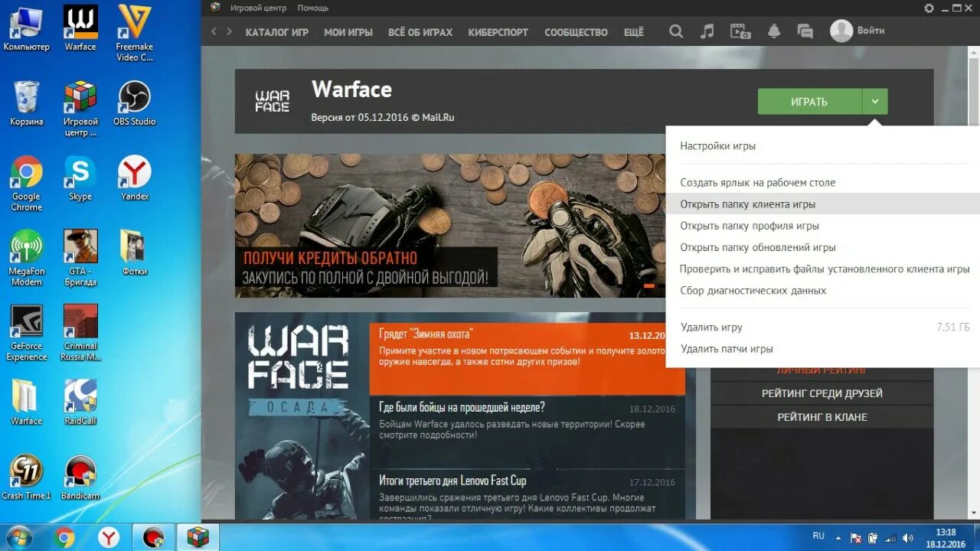Image resolution: width=980 pixels, height=551 pixels.
Task: Click the Warface logo in header
Action: (273, 101)
